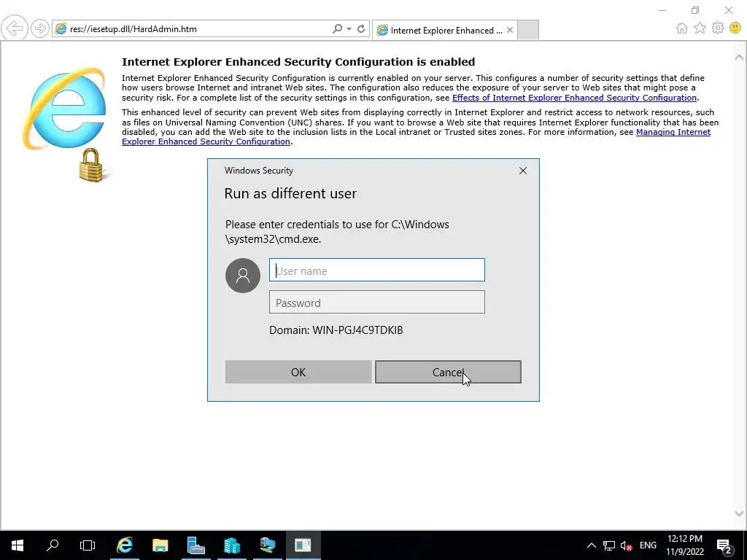
Task: Open Task View on taskbar
Action: pyautogui.click(x=88, y=545)
